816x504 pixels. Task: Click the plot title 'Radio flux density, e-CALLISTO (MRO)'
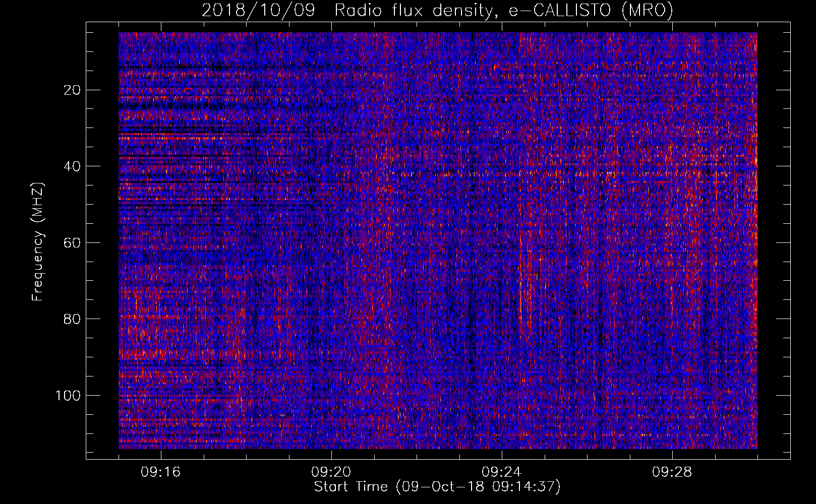click(x=504, y=10)
